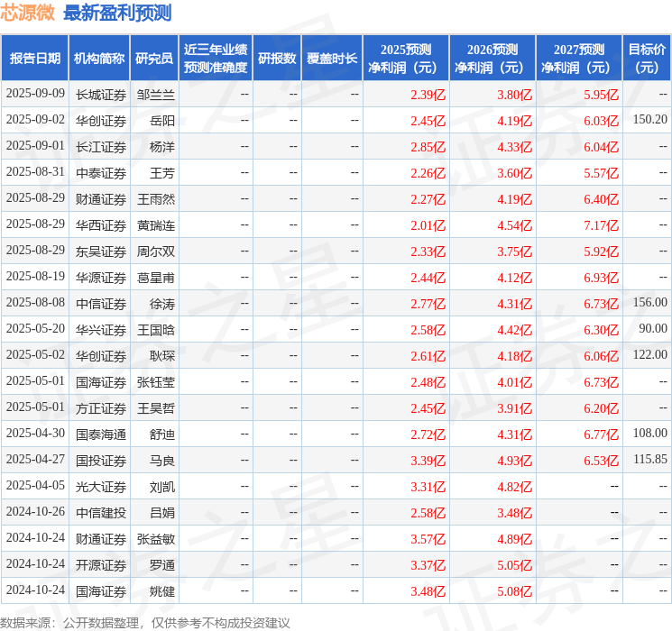Select analyst 徐涛 in the 中信证券 row
This screenshot has width=672, height=631.
point(162,304)
